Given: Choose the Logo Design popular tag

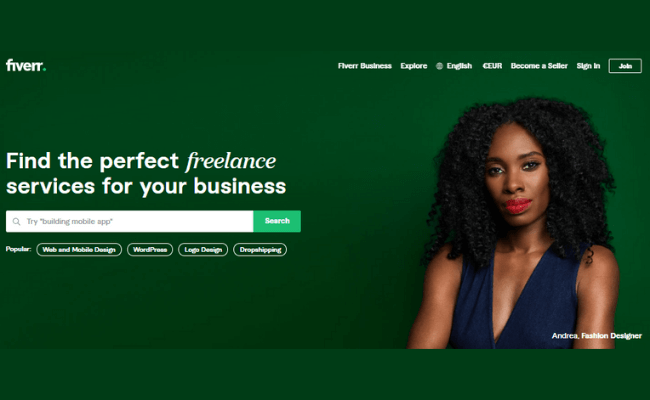Looking at the screenshot, I should pyautogui.click(x=203, y=250).
